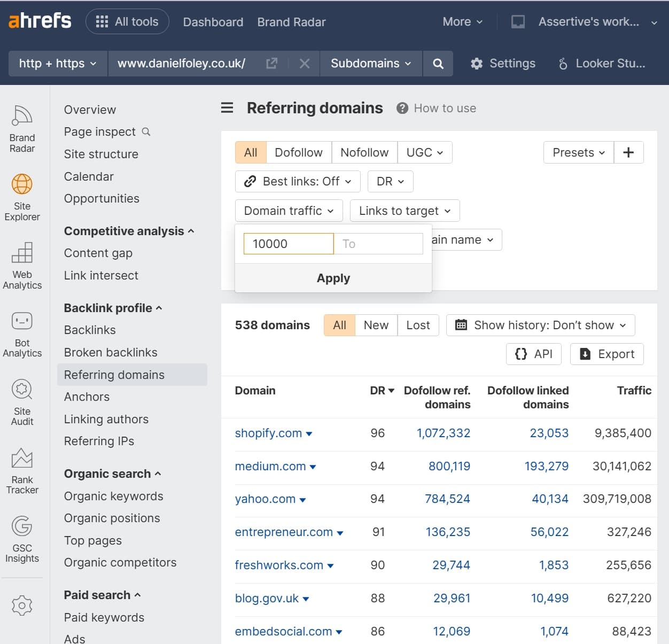Select All domains status filter
This screenshot has width=669, height=644.
tap(339, 325)
